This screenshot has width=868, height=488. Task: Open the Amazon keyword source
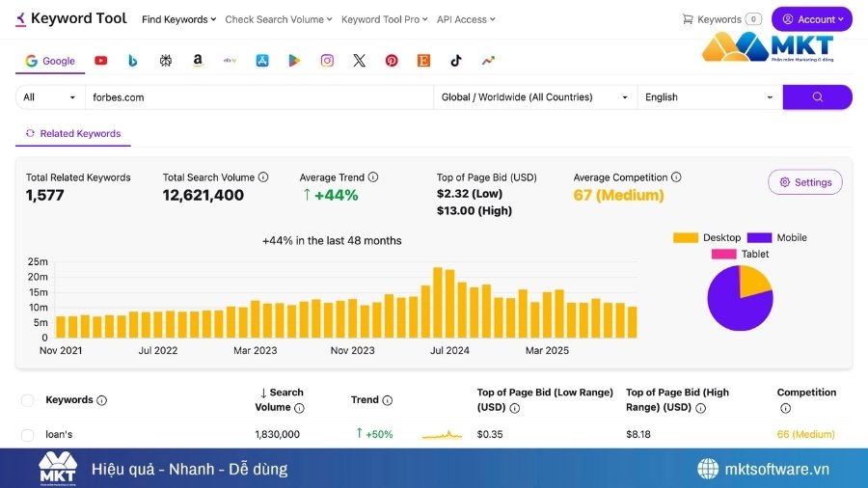coord(198,61)
